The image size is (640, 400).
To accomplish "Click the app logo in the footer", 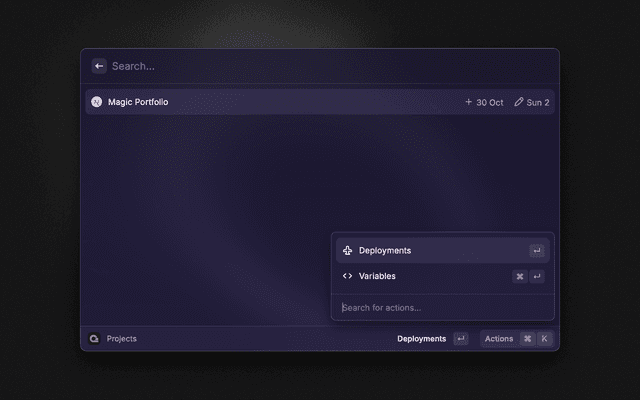I will tap(95, 339).
